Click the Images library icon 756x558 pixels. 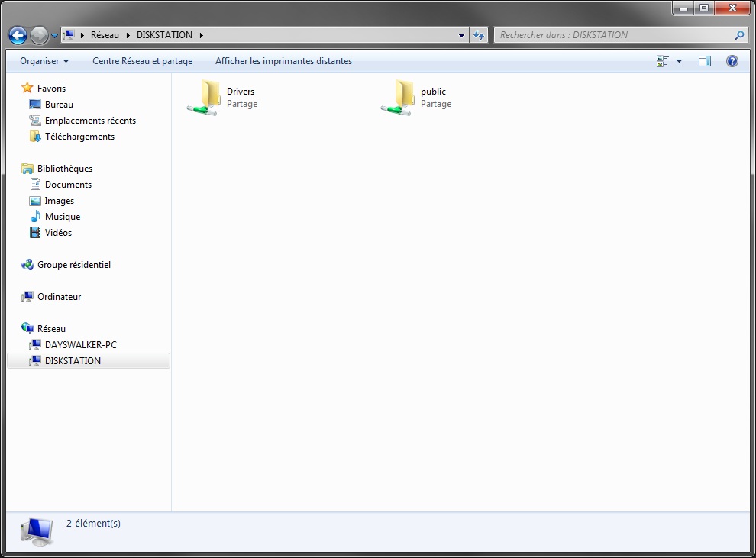[x=35, y=201]
